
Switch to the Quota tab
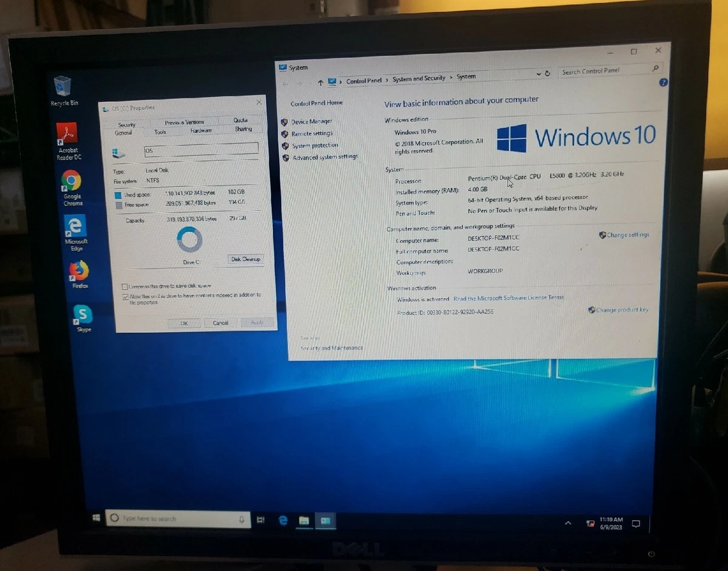click(x=240, y=120)
